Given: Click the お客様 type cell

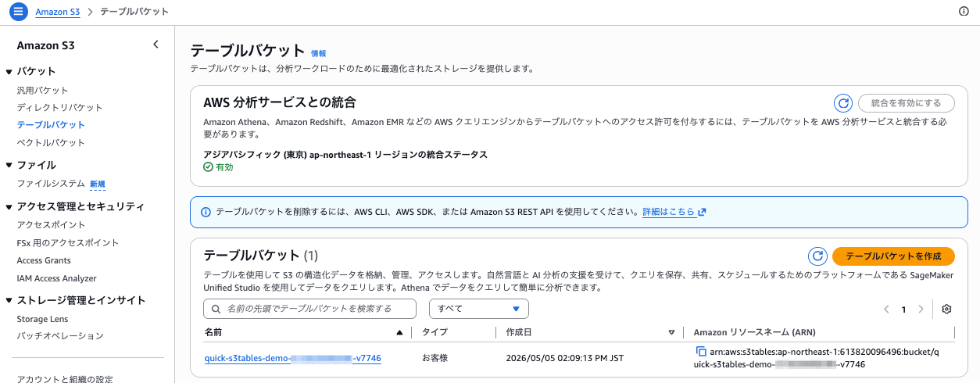Looking at the screenshot, I should click(x=435, y=358).
